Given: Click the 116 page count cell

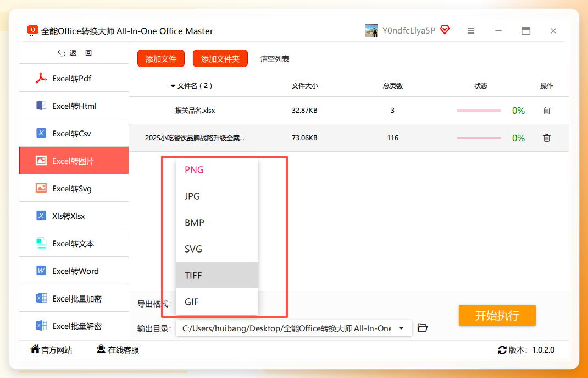Looking at the screenshot, I should pos(392,138).
